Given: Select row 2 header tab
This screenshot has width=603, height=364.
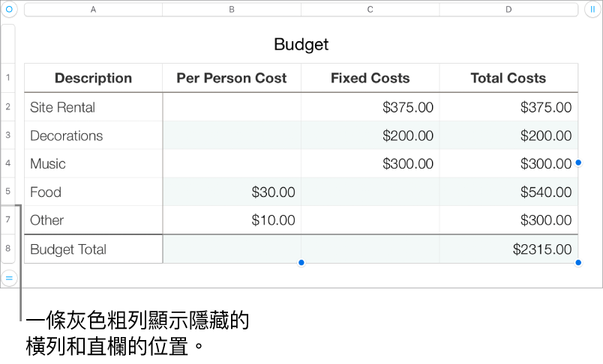Looking at the screenshot, I should [x=8, y=107].
